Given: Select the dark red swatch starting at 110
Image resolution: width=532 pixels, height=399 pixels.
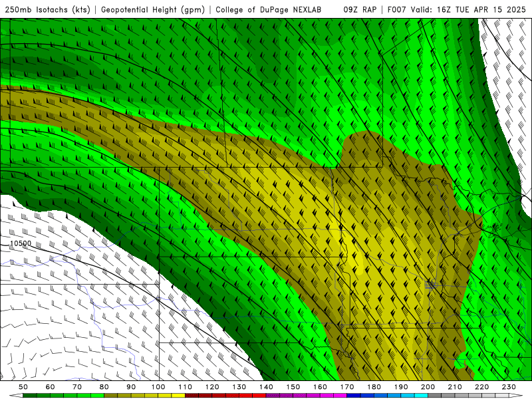Looking at the screenshot, I should click(x=192, y=396).
